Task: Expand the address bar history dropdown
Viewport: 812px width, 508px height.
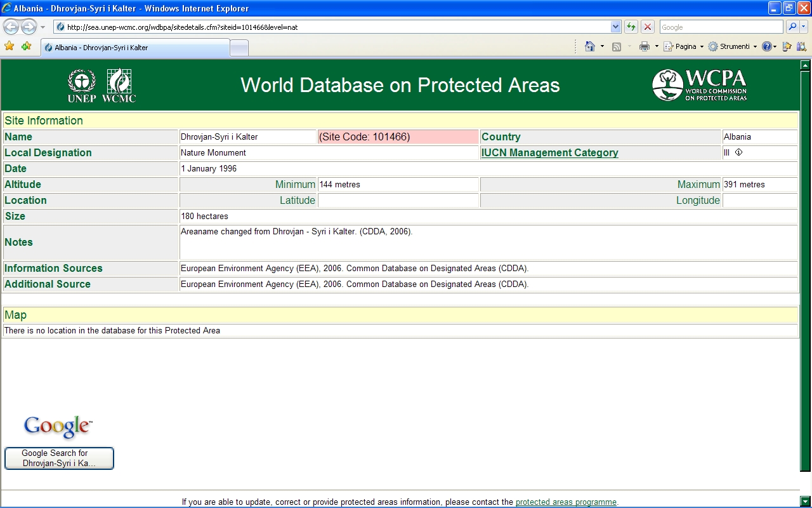Action: 615,27
